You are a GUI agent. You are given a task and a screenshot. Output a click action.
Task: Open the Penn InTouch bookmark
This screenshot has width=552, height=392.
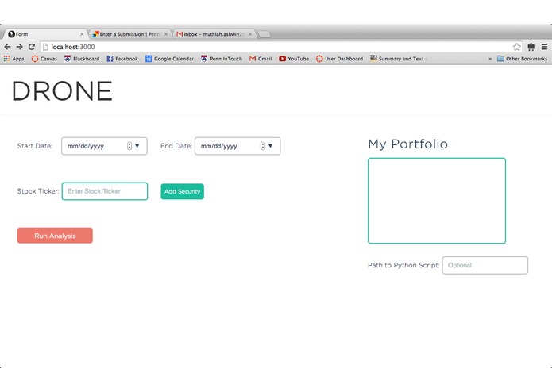pos(222,59)
